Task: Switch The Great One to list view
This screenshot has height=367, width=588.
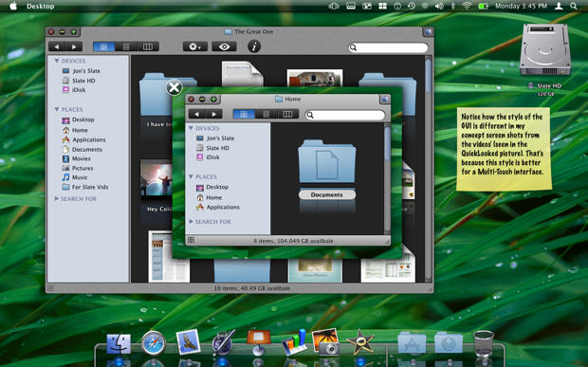Action: 126,46
